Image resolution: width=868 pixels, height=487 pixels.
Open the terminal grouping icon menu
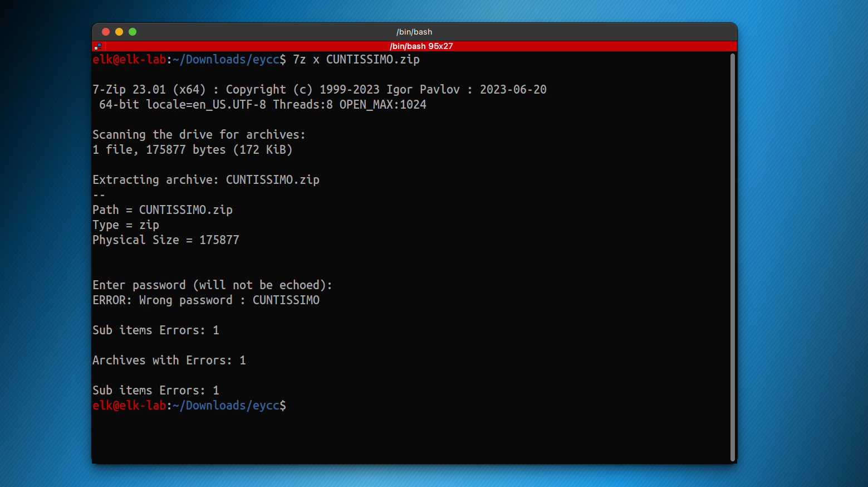97,46
